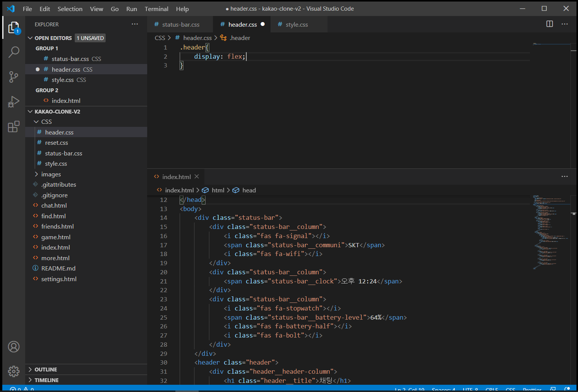Open the Edit menu
578x392 pixels.
45,9
